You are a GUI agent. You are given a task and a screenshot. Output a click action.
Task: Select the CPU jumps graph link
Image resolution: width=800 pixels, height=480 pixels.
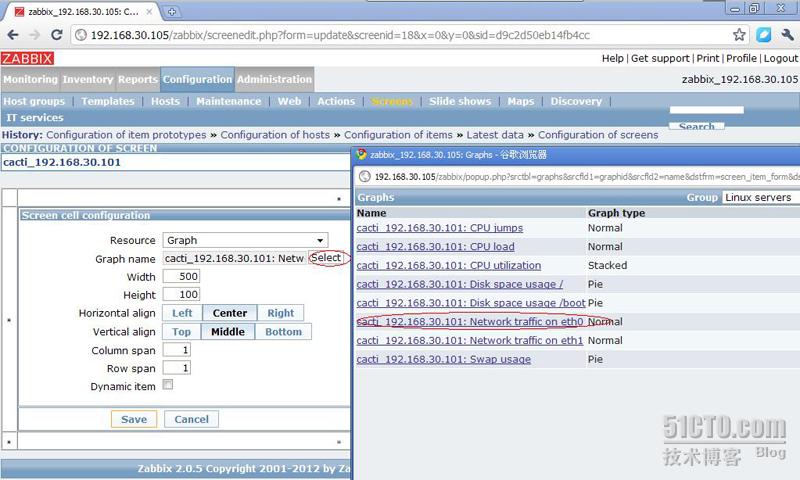pyautogui.click(x=439, y=228)
